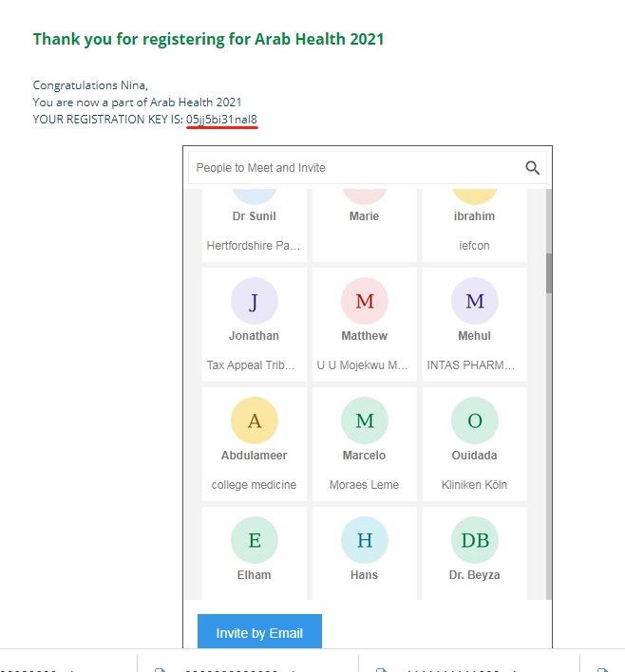
Task: Open Matthew's red M avatar
Action: point(364,302)
